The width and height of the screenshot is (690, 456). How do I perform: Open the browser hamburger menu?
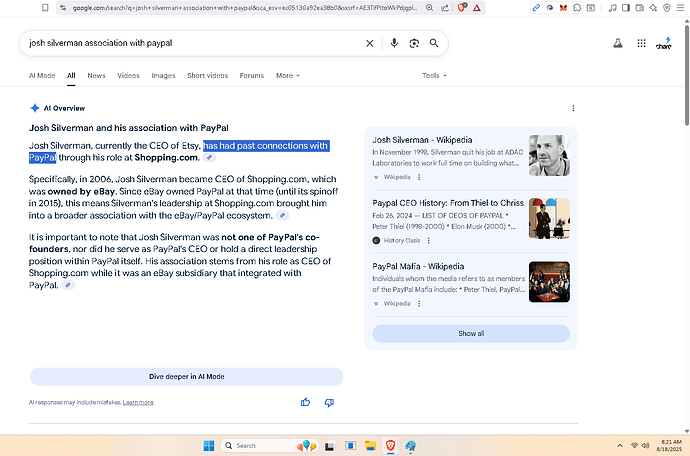(x=680, y=7)
